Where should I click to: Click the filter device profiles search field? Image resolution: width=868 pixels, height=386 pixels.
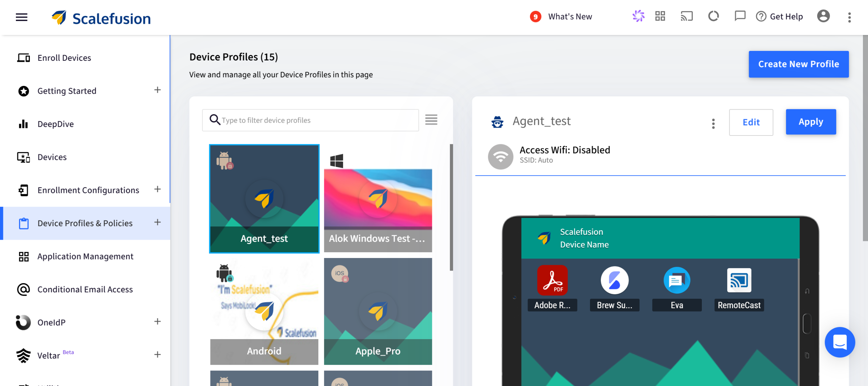click(310, 120)
